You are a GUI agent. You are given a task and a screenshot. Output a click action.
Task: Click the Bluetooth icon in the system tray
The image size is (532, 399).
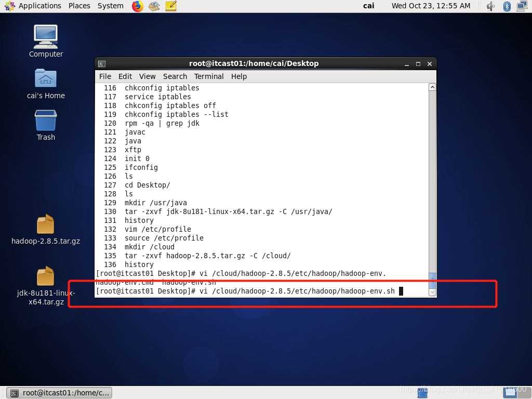[507, 6]
